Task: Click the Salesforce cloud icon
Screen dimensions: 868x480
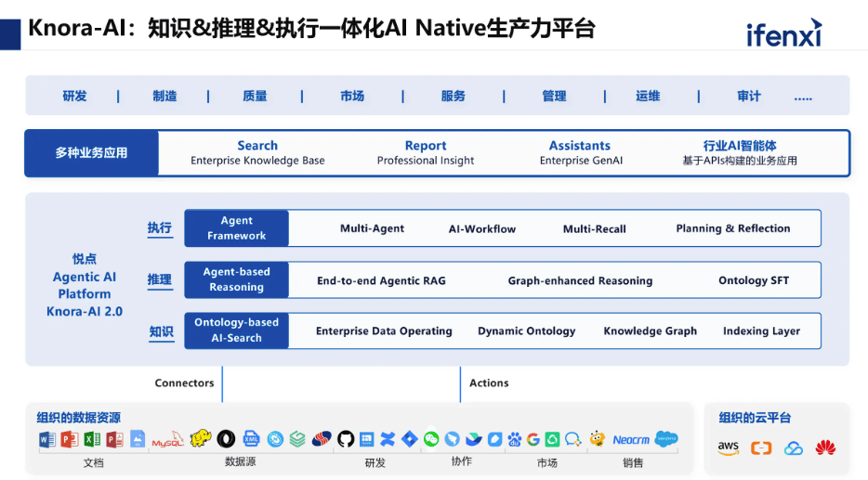Action: point(666,438)
